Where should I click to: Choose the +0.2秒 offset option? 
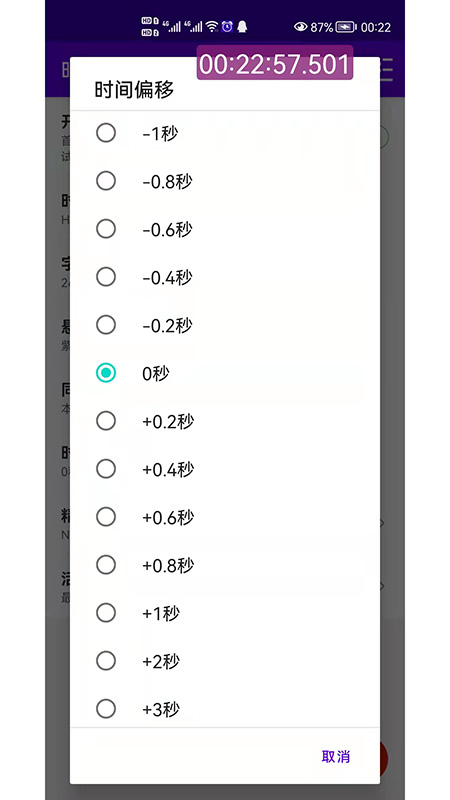point(224,421)
